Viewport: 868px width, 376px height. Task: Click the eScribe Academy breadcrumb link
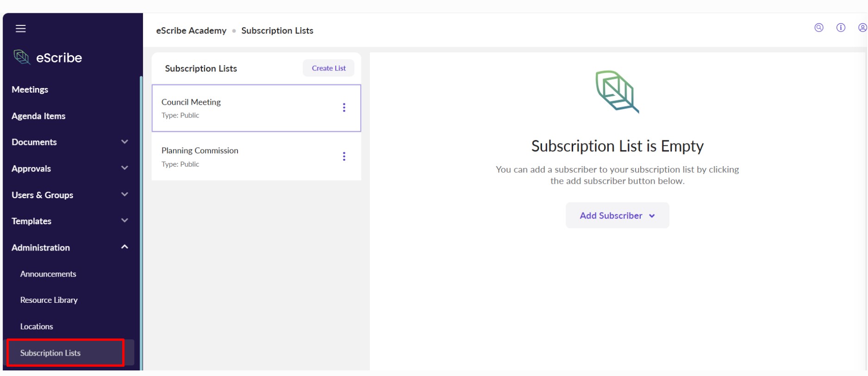(191, 31)
